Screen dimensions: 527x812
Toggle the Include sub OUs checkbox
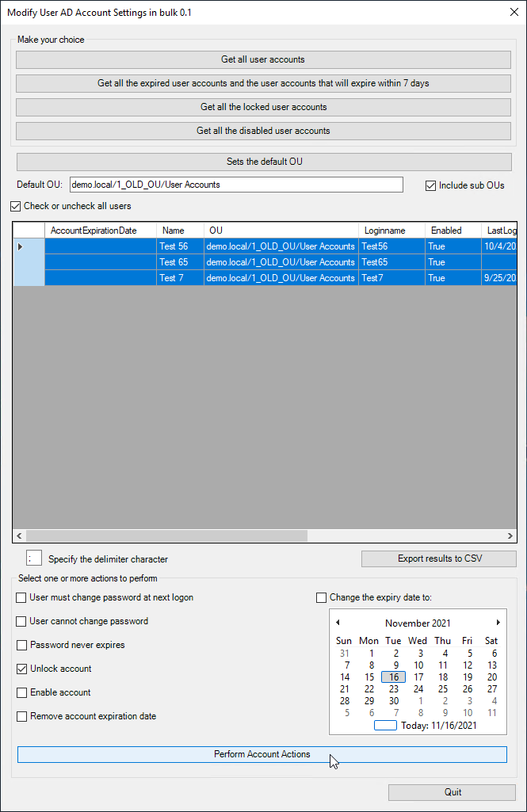[x=431, y=185]
